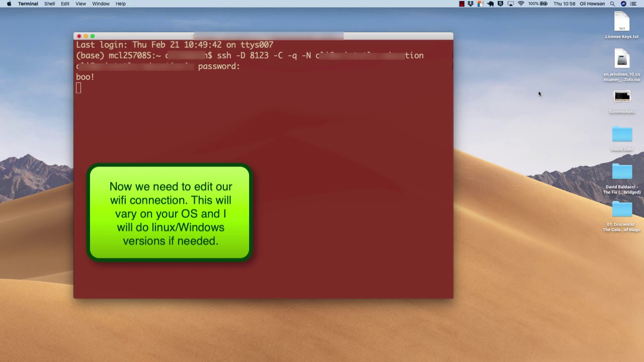Viewport: 644px width, 362px height.
Task: Zoom the Terminal window with green button
Action: 93,36
